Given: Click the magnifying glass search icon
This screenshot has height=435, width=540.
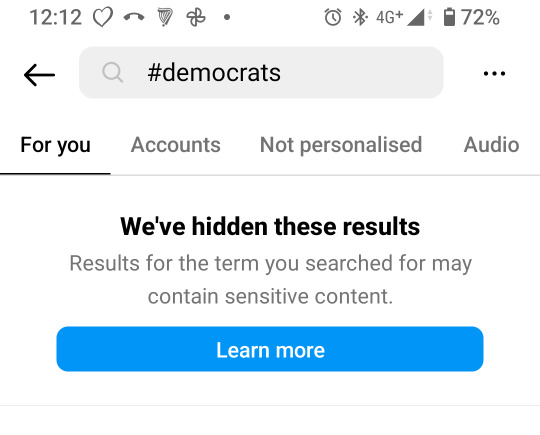Looking at the screenshot, I should tap(113, 72).
